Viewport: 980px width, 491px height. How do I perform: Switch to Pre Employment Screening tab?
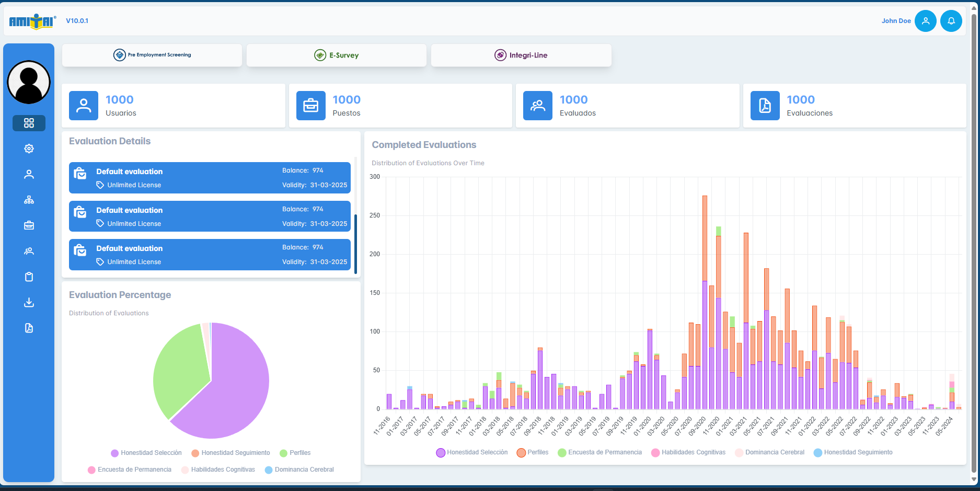coord(152,55)
